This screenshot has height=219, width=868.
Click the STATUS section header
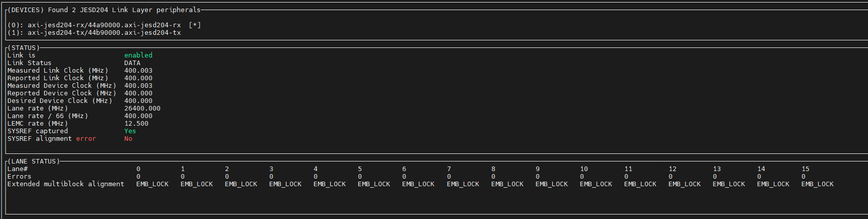24,48
